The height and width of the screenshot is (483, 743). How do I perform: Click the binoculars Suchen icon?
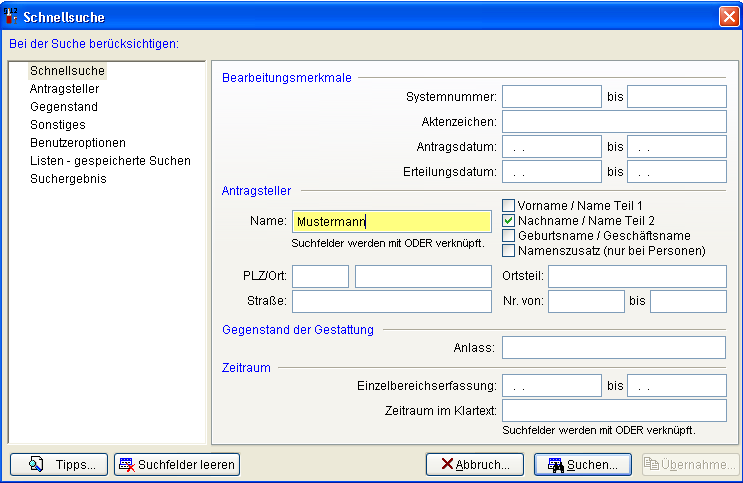[556, 465]
